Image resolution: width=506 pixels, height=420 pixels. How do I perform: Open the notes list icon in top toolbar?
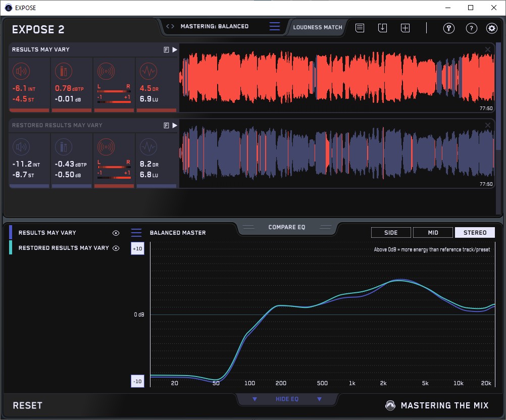click(x=360, y=28)
